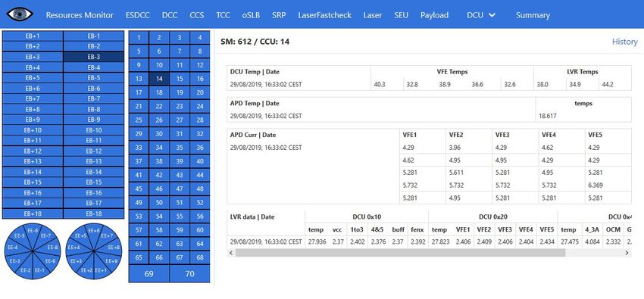Go to the DCC section
The height and width of the screenshot is (299, 644).
coord(170,15)
